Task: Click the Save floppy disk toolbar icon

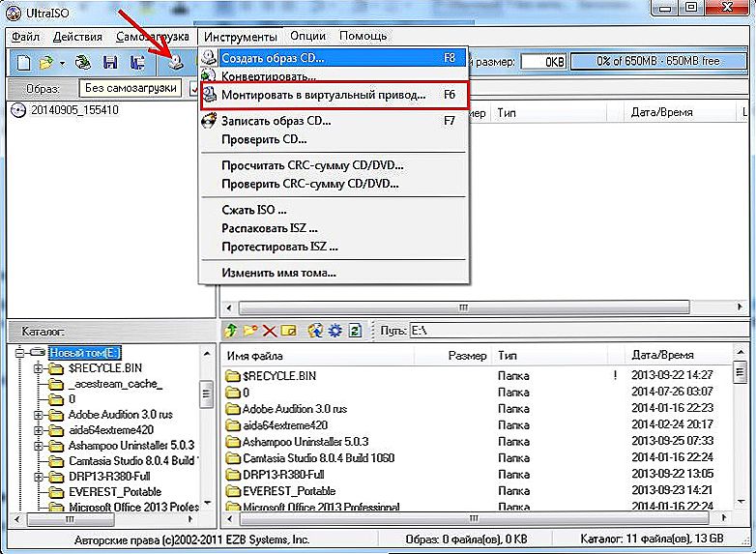Action: pos(110,63)
